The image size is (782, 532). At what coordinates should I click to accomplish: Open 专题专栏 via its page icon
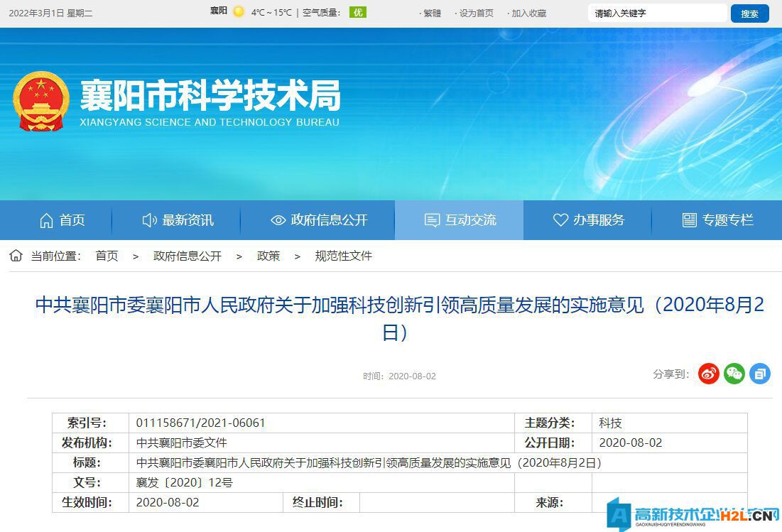pyautogui.click(x=688, y=220)
